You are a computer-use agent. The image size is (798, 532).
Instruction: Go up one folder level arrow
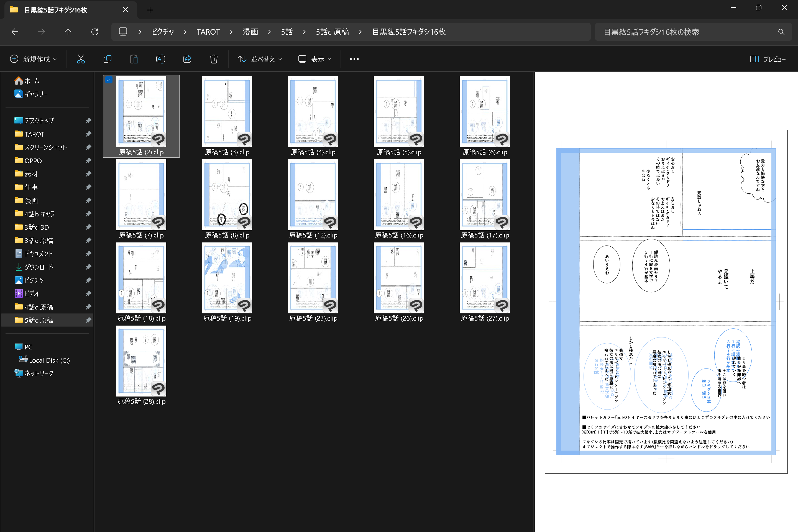[x=68, y=32]
